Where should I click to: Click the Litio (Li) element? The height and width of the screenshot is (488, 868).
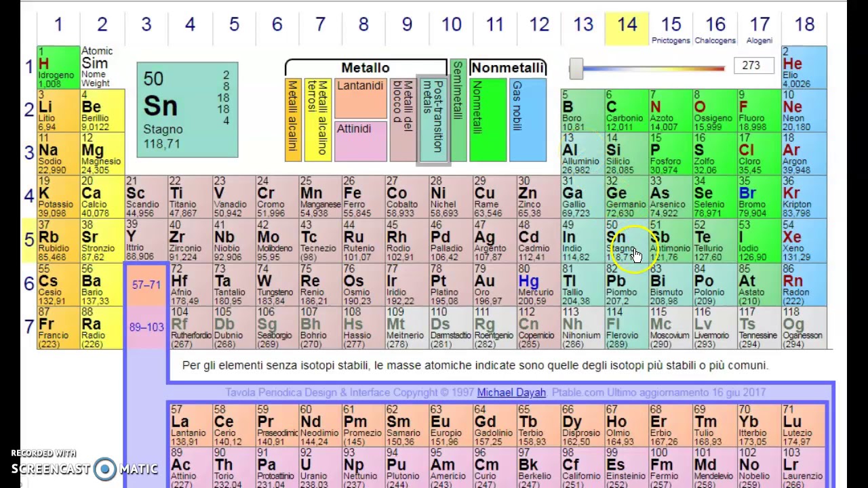[58, 111]
